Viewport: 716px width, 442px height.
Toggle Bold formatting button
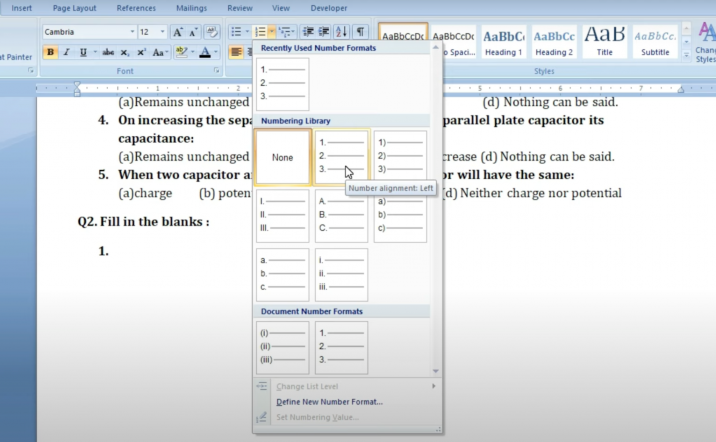tap(50, 52)
